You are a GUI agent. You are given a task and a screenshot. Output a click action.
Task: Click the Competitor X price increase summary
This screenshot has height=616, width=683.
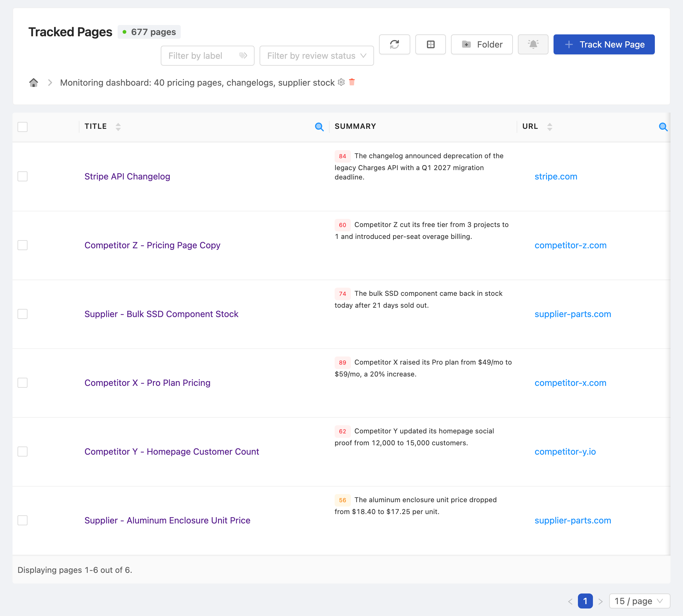[x=423, y=368]
